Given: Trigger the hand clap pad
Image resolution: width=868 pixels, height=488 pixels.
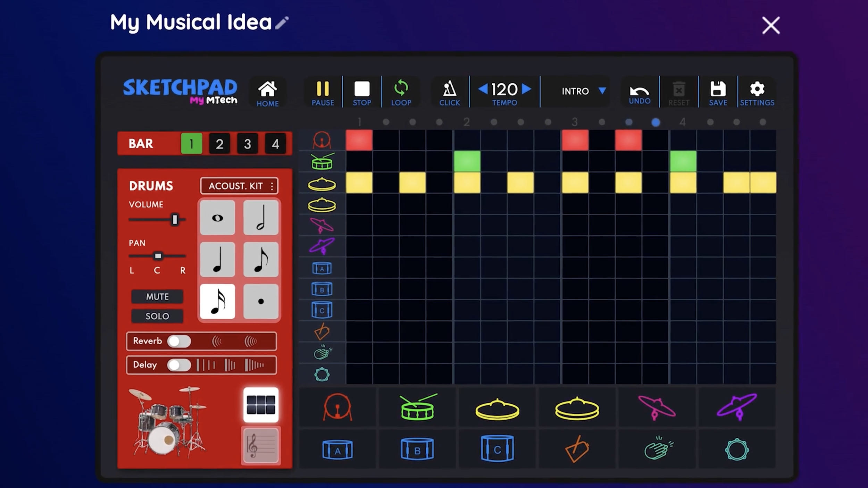Looking at the screenshot, I should coord(657,449).
